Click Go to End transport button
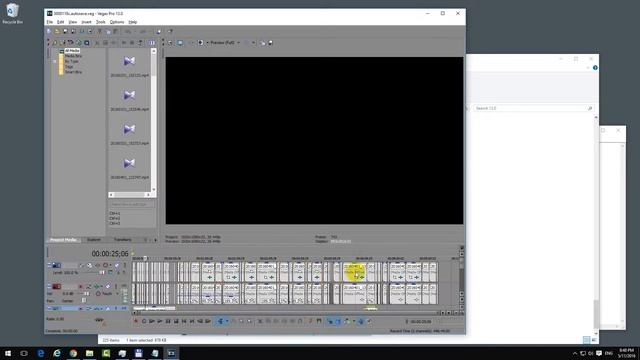Screen dimensions: 640x360 192,321
